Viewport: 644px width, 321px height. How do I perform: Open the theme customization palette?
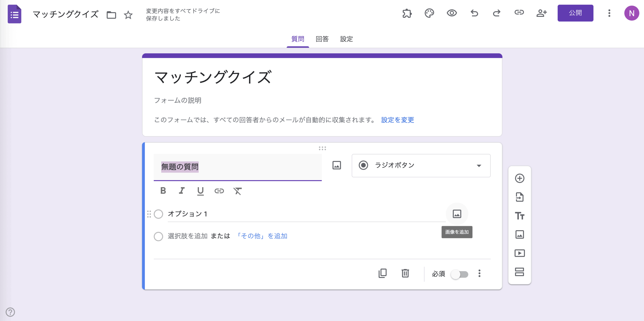pyautogui.click(x=429, y=13)
